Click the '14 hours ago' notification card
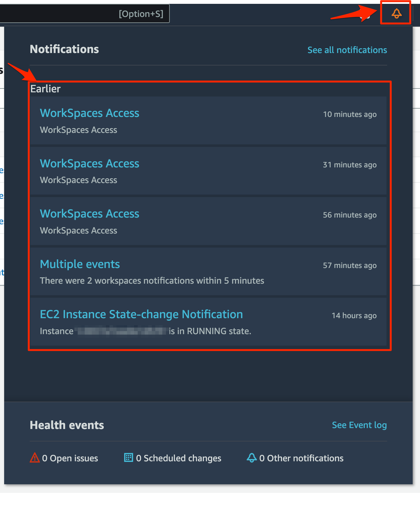 pos(208,322)
